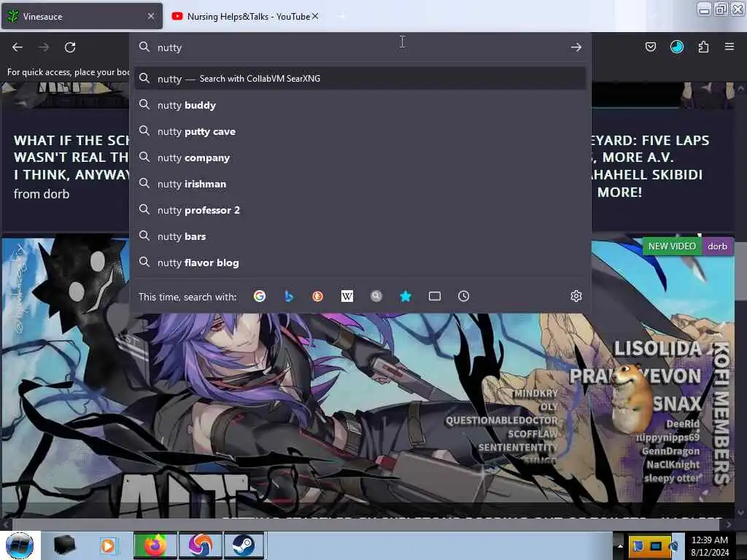
Task: Reload the current page
Action: coord(70,47)
